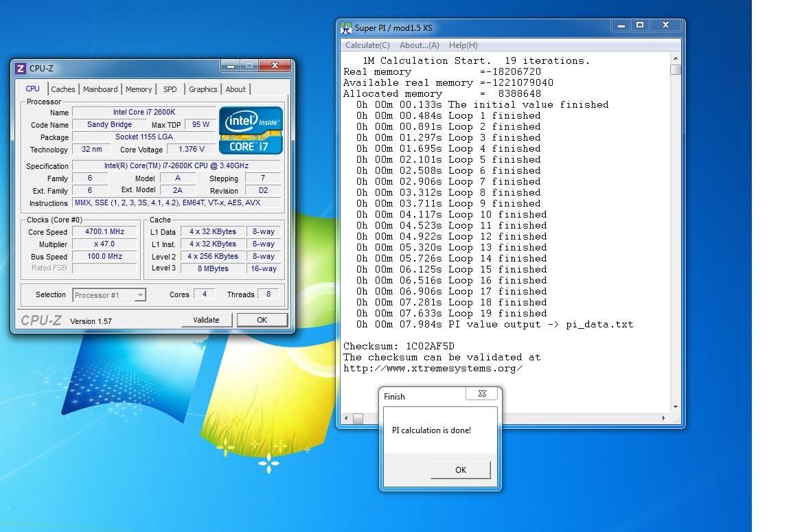Click OK in the CPU-Z window
The height and width of the screenshot is (532, 791).
coord(262,320)
